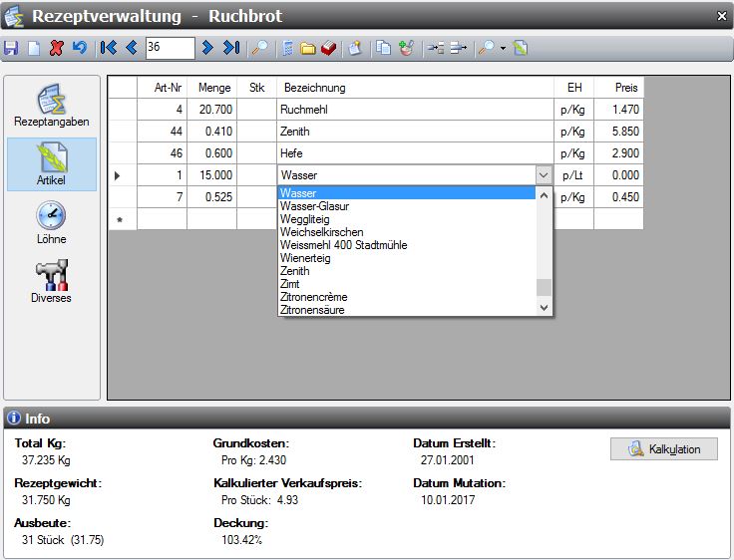Jump to last record arrow
The height and width of the screenshot is (560, 734).
[x=231, y=47]
